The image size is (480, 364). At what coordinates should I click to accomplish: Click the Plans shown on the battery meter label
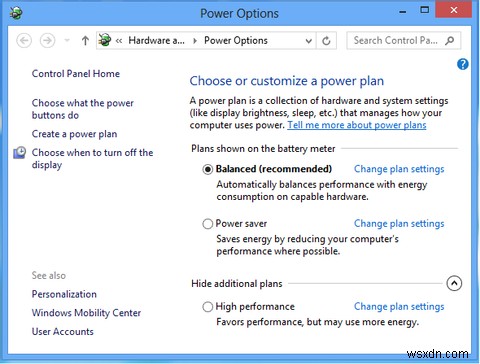pyautogui.click(x=263, y=149)
